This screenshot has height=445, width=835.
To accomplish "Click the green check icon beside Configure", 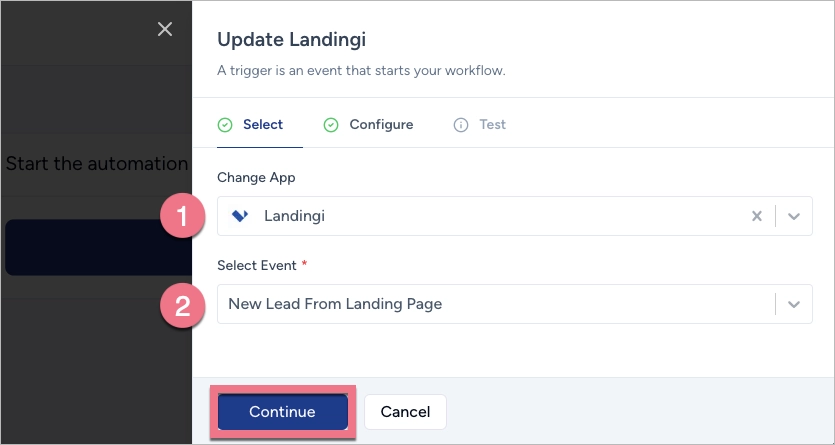I will 331,125.
